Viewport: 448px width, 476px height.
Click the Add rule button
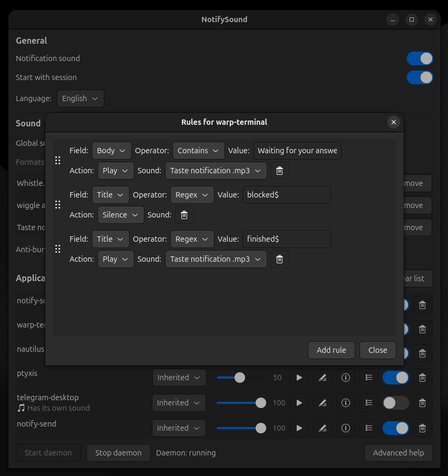(332, 350)
